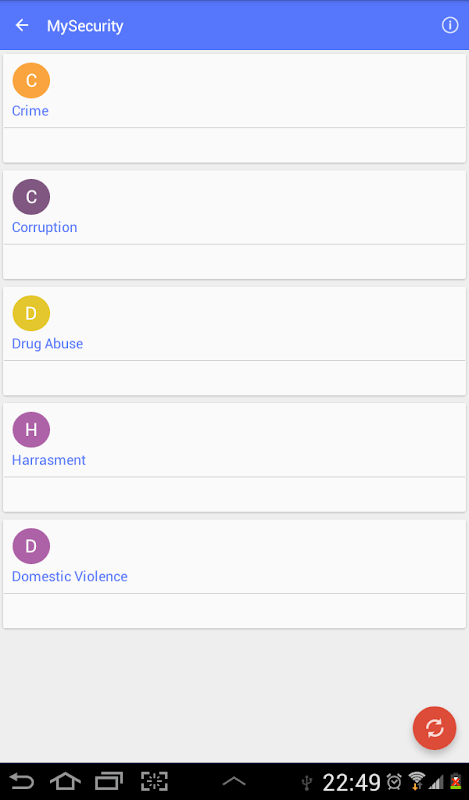Tap the screenshot capture icon in navbar
Screen dimensions: 469x800
point(154,781)
